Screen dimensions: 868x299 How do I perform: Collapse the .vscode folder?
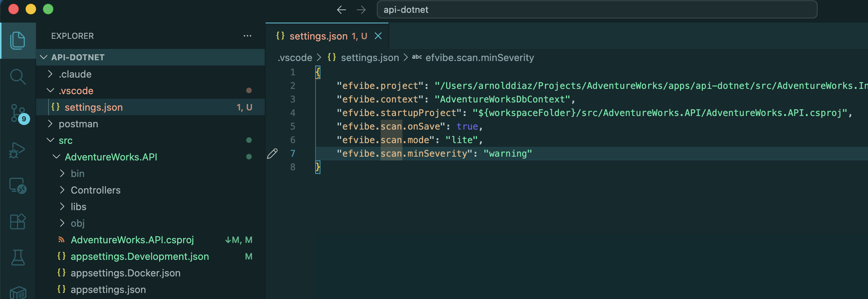(50, 90)
